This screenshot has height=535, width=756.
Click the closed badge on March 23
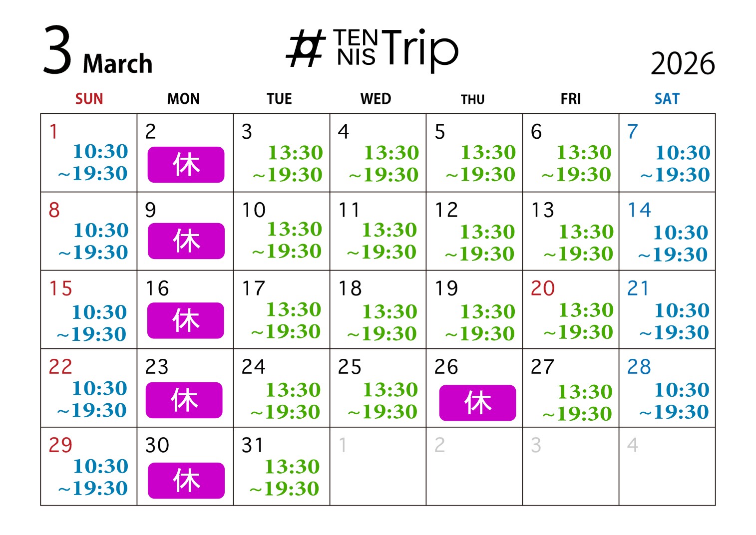(184, 400)
